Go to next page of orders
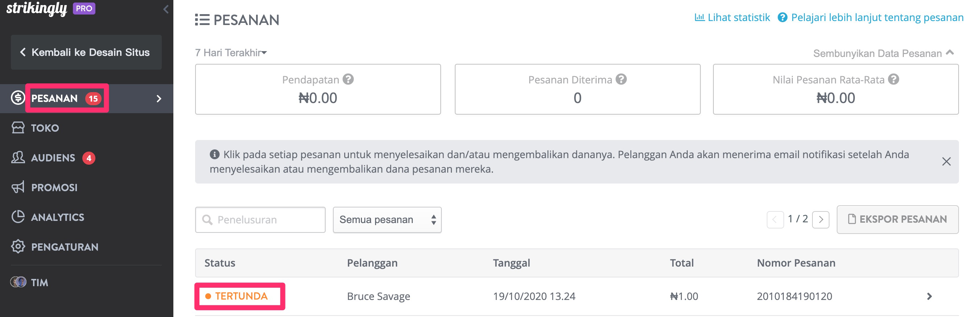The width and height of the screenshot is (980, 317). (x=821, y=219)
